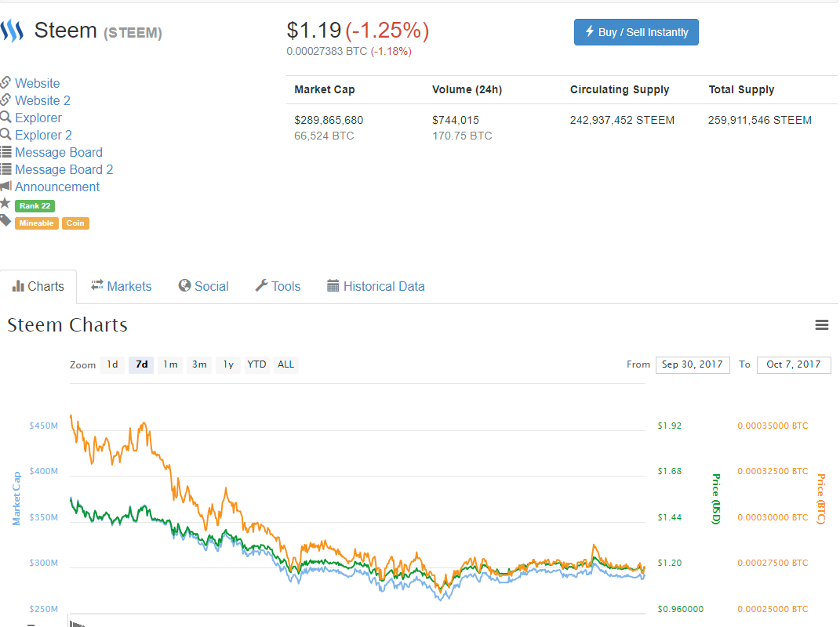This screenshot has width=840, height=627.
Task: Switch to the Tools tab
Action: coord(278,286)
